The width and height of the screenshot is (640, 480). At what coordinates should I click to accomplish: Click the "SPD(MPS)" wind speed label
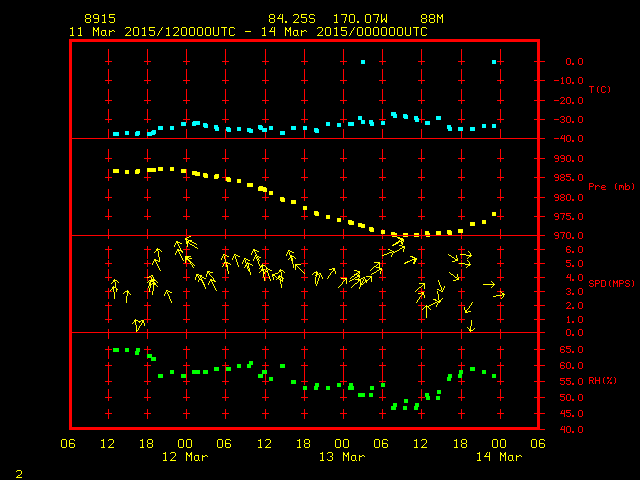611,283
